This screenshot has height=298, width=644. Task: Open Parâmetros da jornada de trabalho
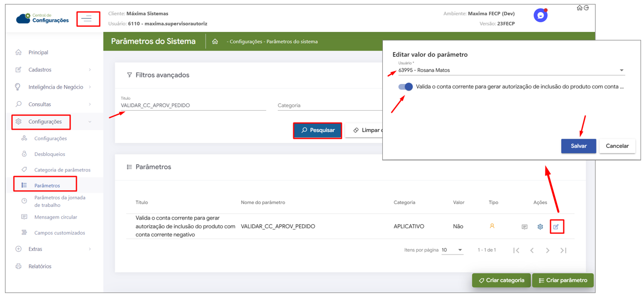(60, 201)
